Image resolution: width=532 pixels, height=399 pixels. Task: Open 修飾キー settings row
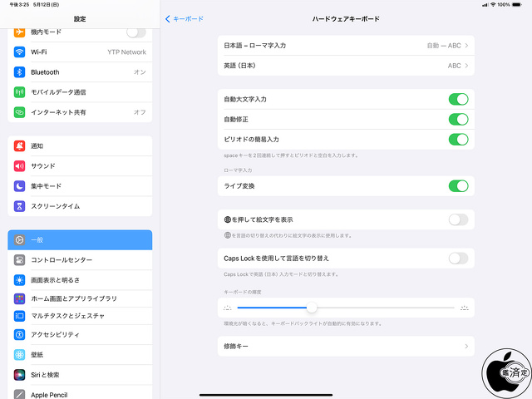(346, 346)
